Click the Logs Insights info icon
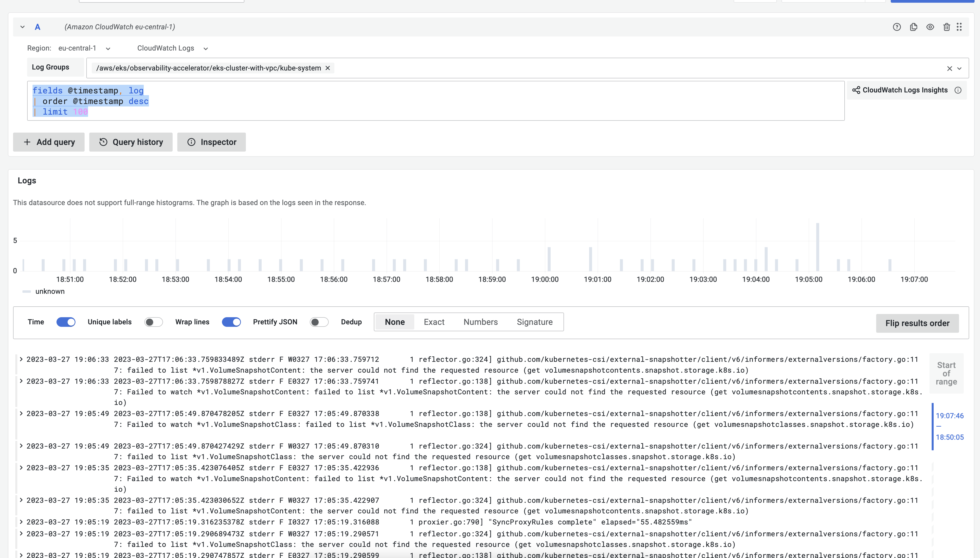 958,90
